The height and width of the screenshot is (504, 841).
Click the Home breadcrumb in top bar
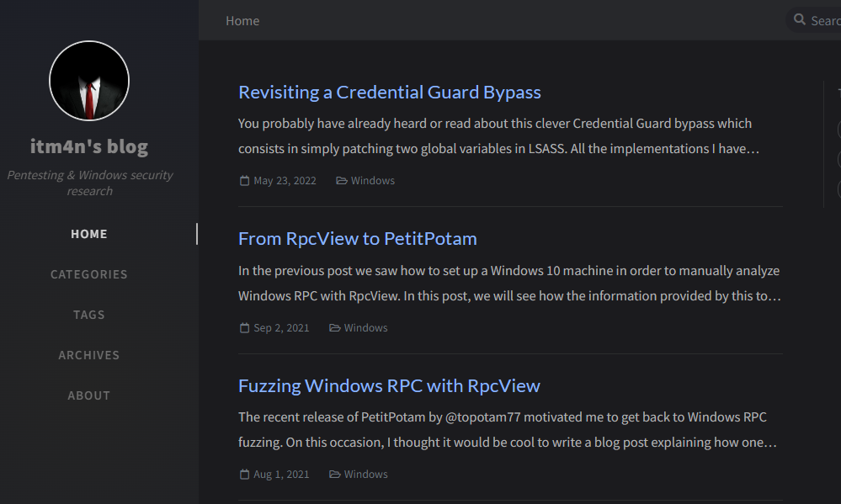tap(242, 21)
